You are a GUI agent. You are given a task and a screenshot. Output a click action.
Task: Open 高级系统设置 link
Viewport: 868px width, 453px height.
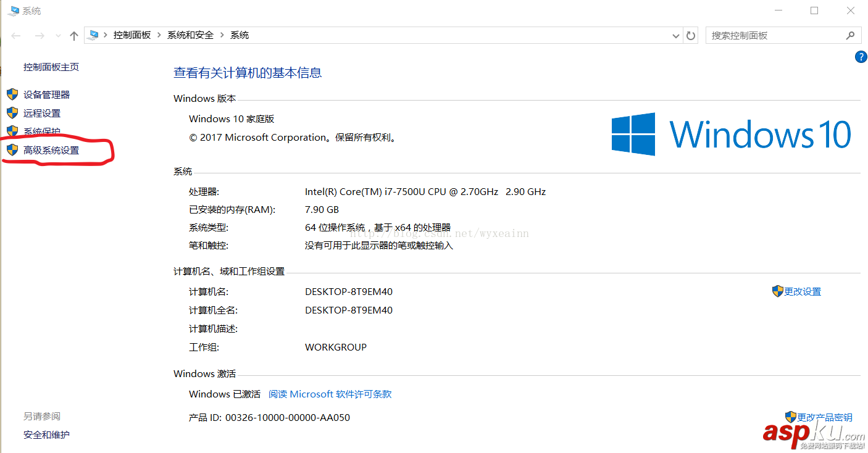[51, 150]
